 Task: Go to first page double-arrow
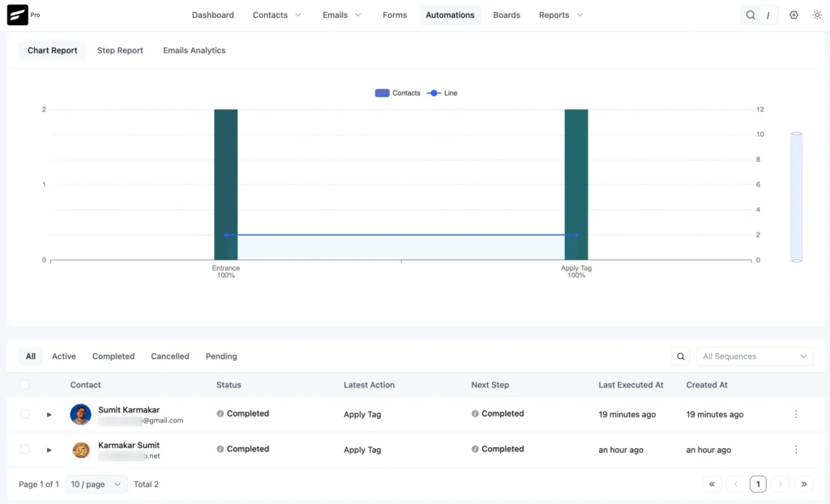click(712, 484)
